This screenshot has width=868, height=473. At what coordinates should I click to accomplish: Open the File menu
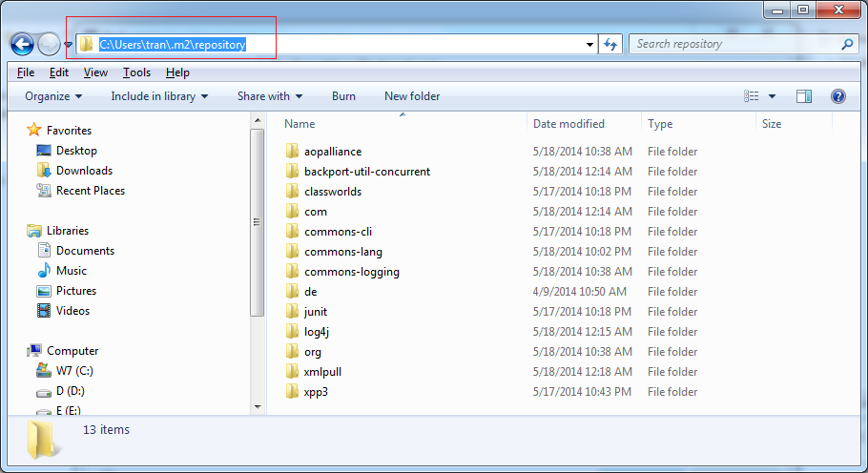pos(26,72)
